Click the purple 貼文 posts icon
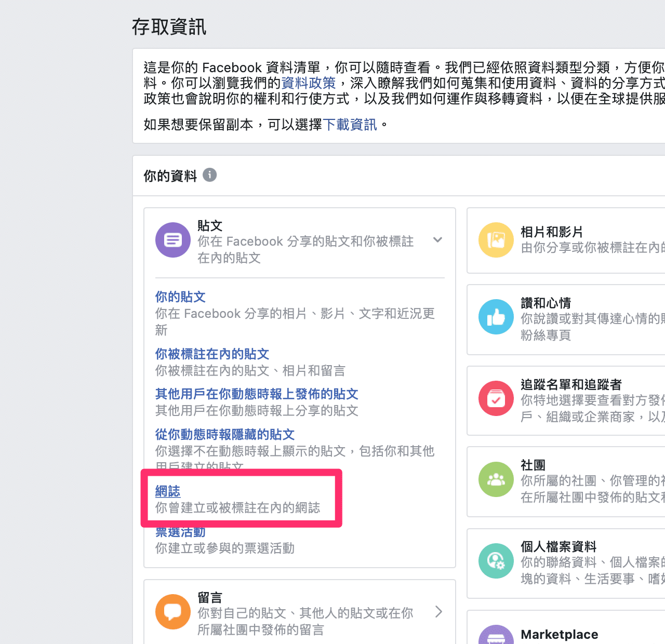The image size is (665, 644). 173,240
